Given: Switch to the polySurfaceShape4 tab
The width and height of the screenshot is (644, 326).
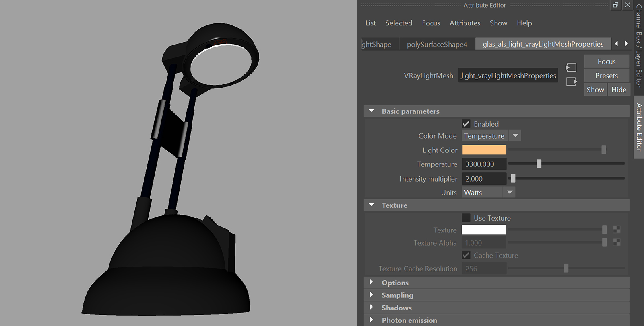Looking at the screenshot, I should [437, 44].
